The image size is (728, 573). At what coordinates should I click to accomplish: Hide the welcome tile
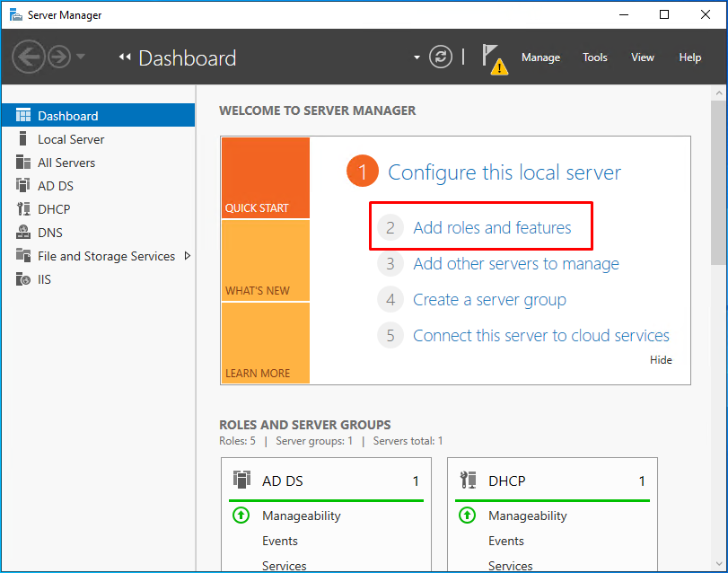661,360
